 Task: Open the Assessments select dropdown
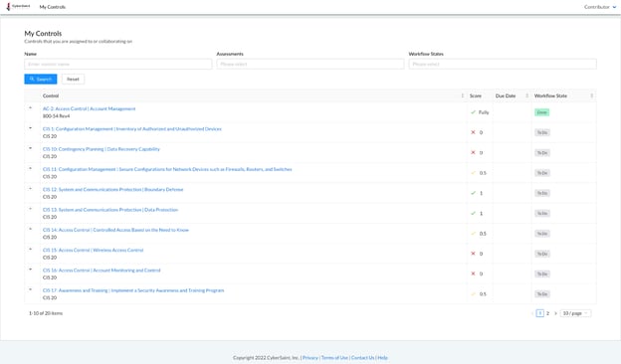(x=310, y=64)
